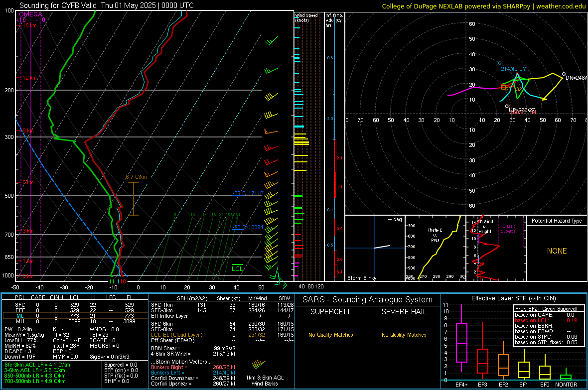Select the EFF parcel row
The image size is (588, 390).
click(x=75, y=310)
